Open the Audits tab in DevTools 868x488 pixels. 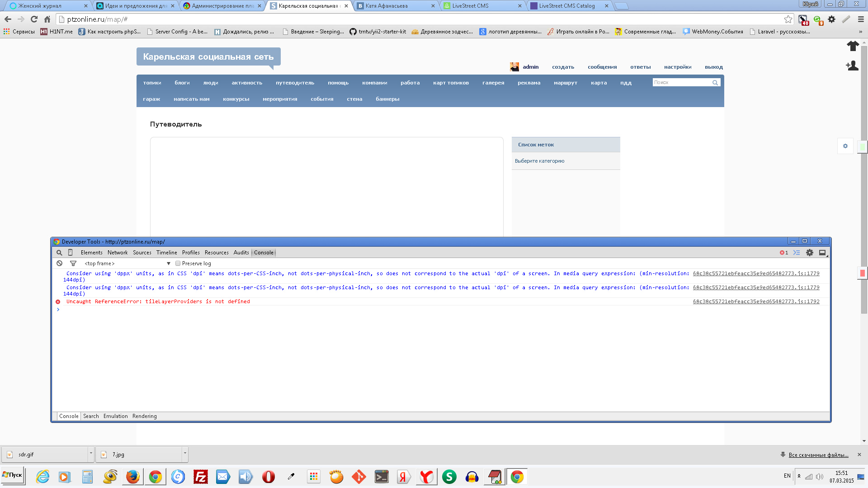click(241, 253)
